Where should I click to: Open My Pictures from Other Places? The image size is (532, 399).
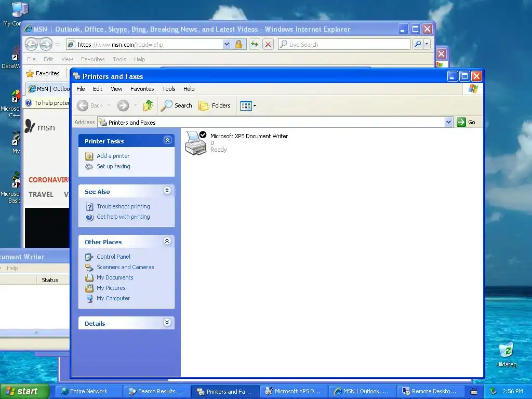tap(111, 288)
